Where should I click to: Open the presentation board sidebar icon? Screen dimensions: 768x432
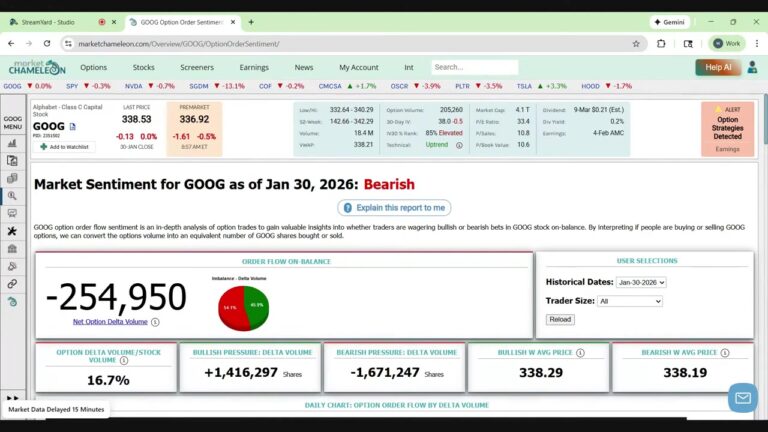[12, 214]
